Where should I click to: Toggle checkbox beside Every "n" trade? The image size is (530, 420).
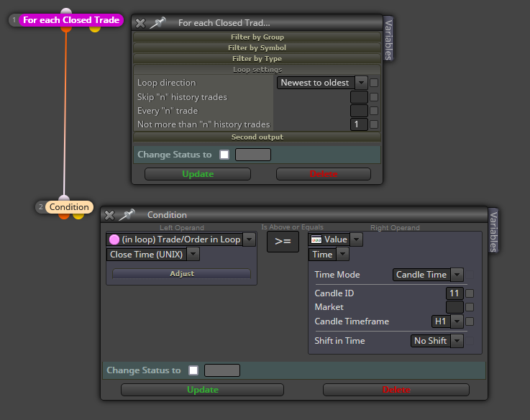coord(374,111)
